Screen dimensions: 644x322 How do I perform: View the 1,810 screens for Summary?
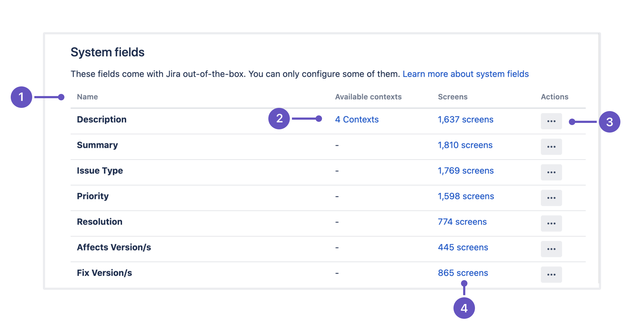click(465, 145)
